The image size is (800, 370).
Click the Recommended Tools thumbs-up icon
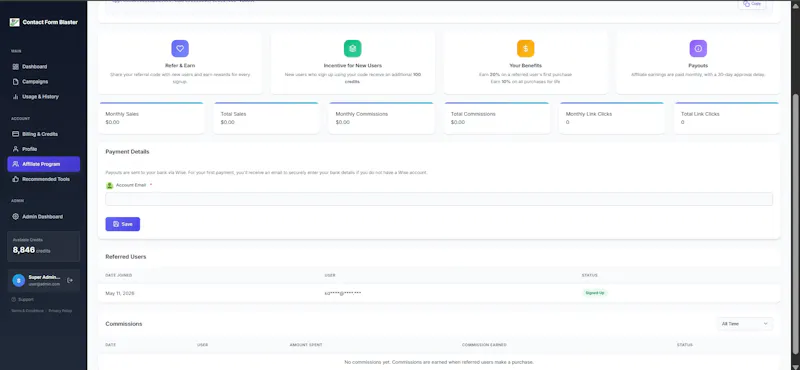click(15, 179)
